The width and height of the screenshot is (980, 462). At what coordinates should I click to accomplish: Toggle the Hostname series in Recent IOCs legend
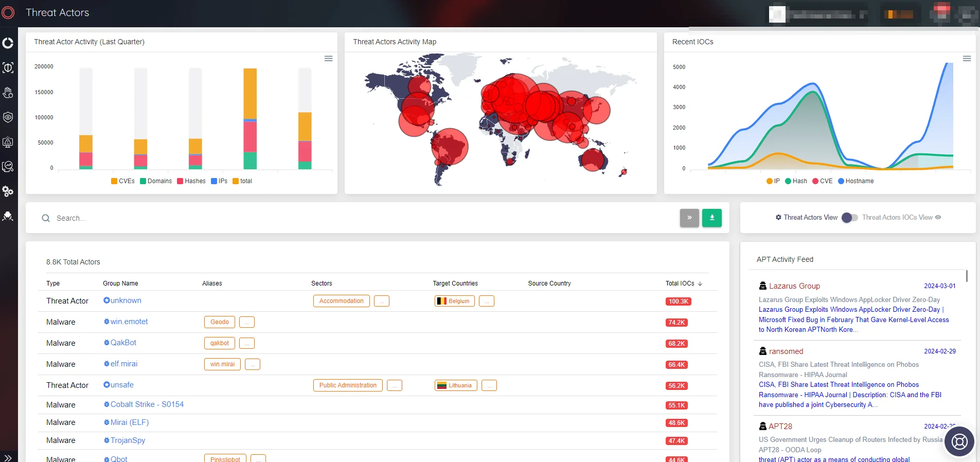pyautogui.click(x=856, y=181)
